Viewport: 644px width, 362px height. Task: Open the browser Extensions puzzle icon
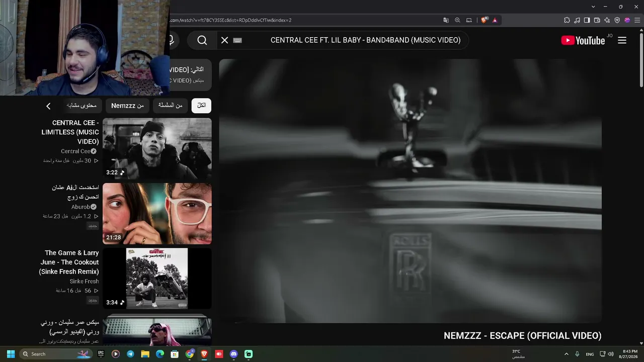[567, 20]
